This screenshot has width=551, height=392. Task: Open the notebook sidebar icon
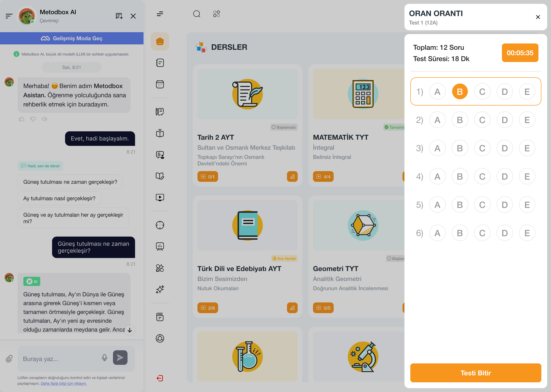point(160,63)
